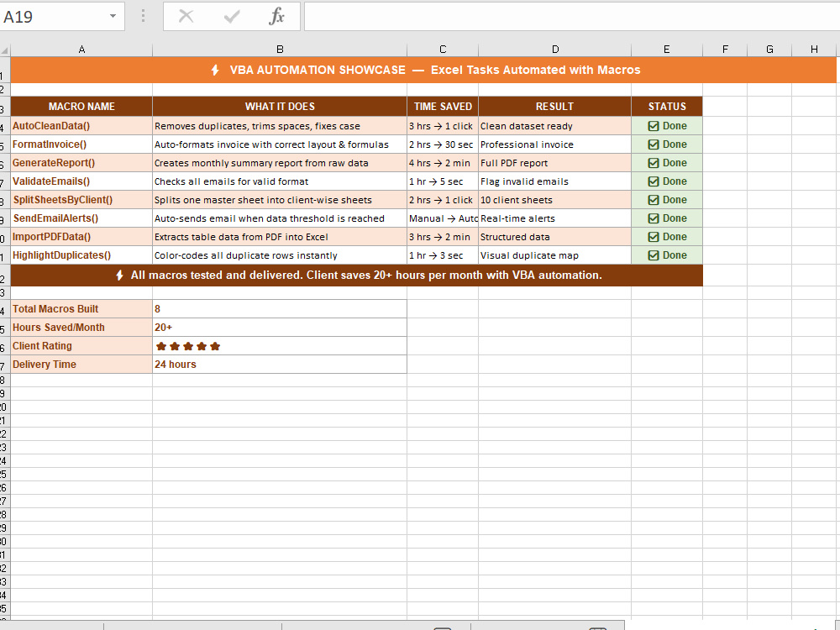
Task: Select 'Creates monthly summary report' description cell
Action: point(280,163)
